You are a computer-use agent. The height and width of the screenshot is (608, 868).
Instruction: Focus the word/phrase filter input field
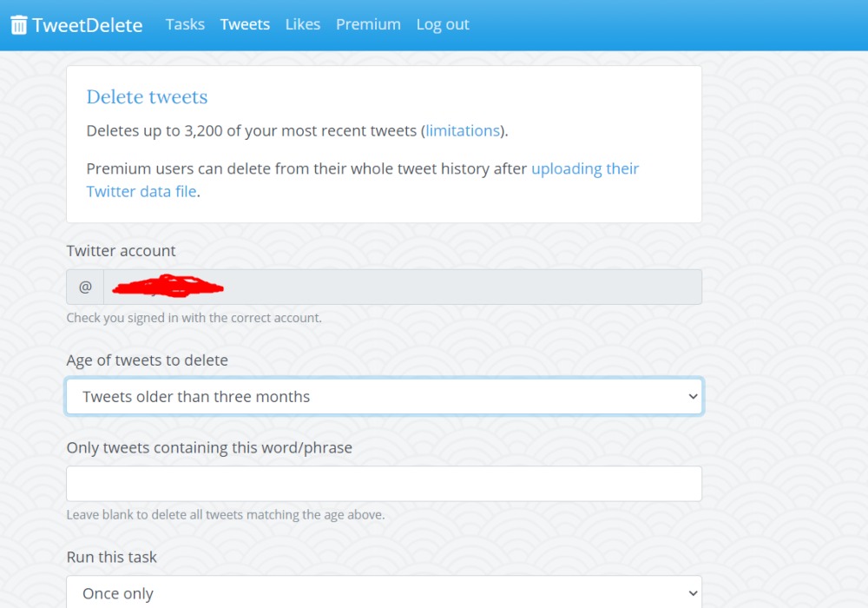(x=385, y=484)
